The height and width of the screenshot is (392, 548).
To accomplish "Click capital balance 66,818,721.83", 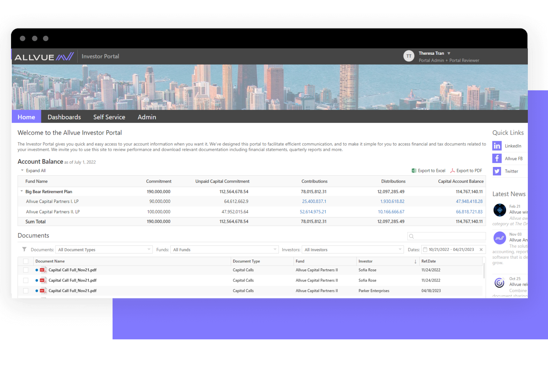I will 469,212.
